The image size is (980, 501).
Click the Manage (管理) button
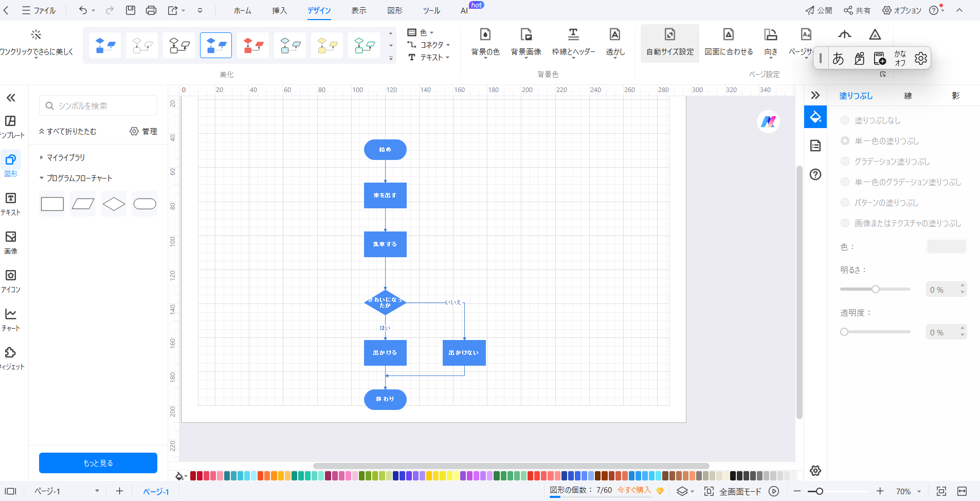click(x=143, y=131)
